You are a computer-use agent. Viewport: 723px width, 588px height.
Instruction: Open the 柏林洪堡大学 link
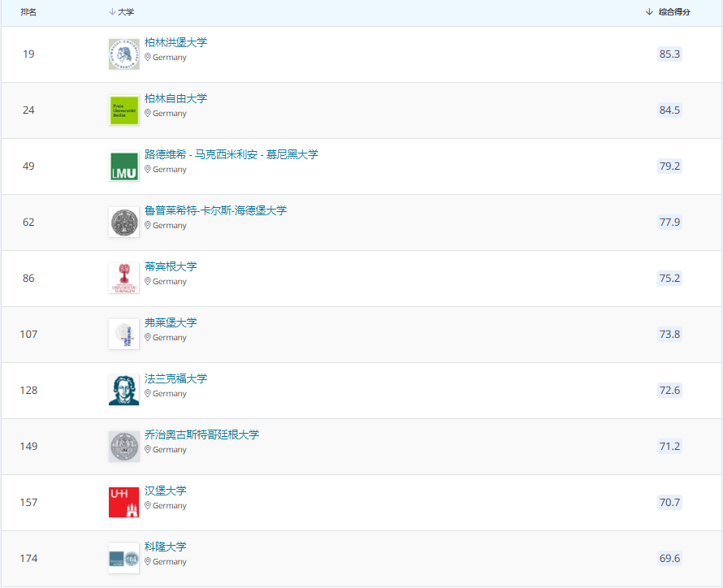[x=175, y=42]
